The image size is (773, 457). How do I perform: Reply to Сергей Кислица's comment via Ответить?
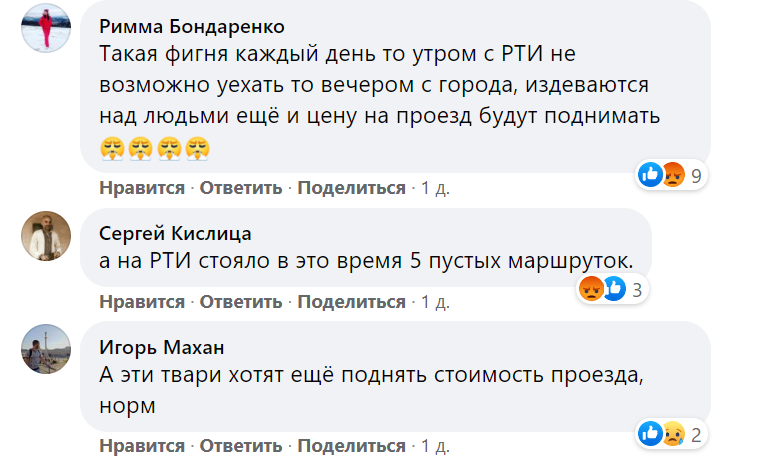[x=241, y=302]
